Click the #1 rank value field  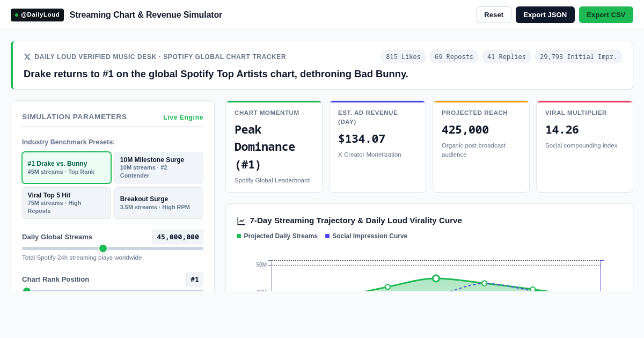(195, 280)
